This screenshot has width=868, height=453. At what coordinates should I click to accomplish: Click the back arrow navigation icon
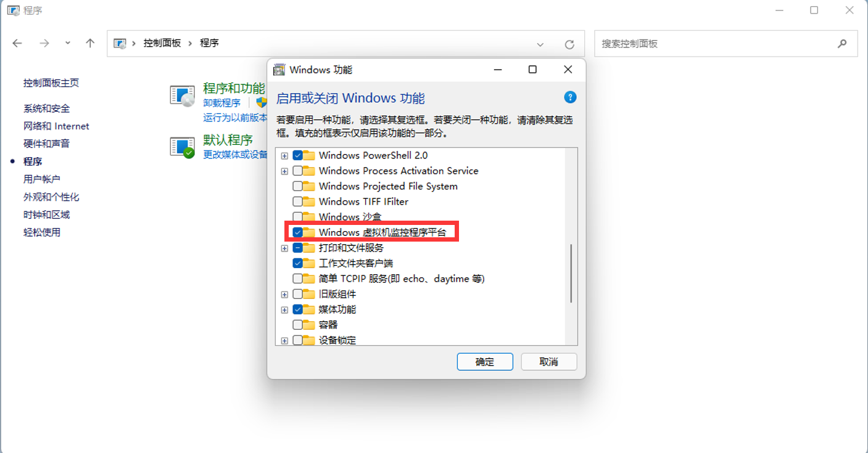click(x=17, y=43)
